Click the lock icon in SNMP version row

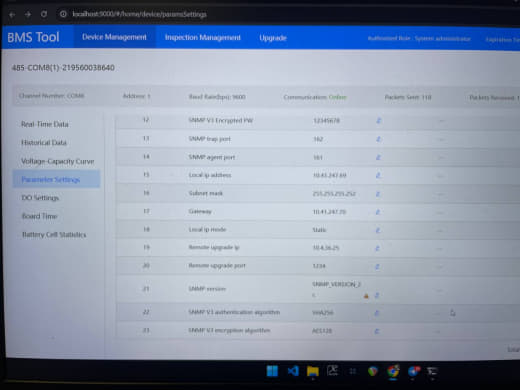(366, 296)
